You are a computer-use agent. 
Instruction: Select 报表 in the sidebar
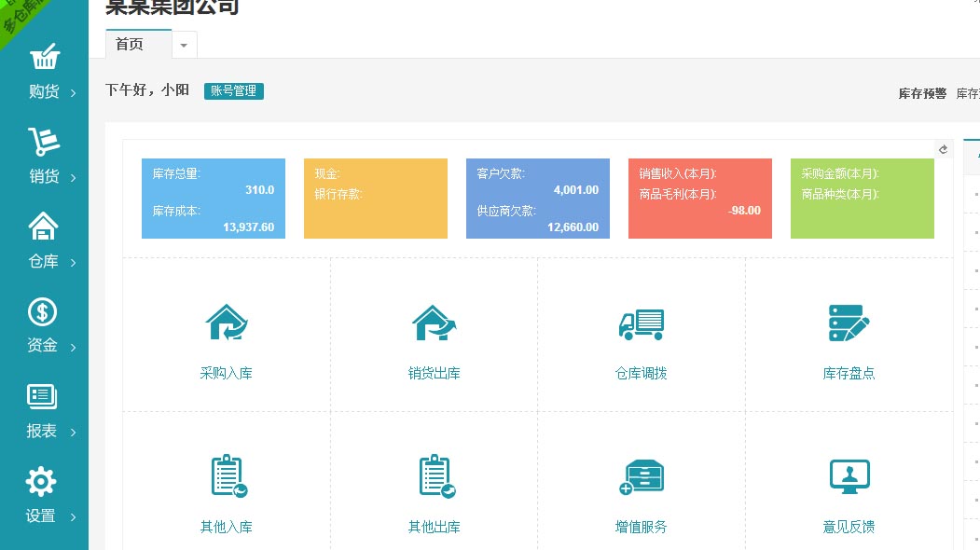(x=42, y=431)
